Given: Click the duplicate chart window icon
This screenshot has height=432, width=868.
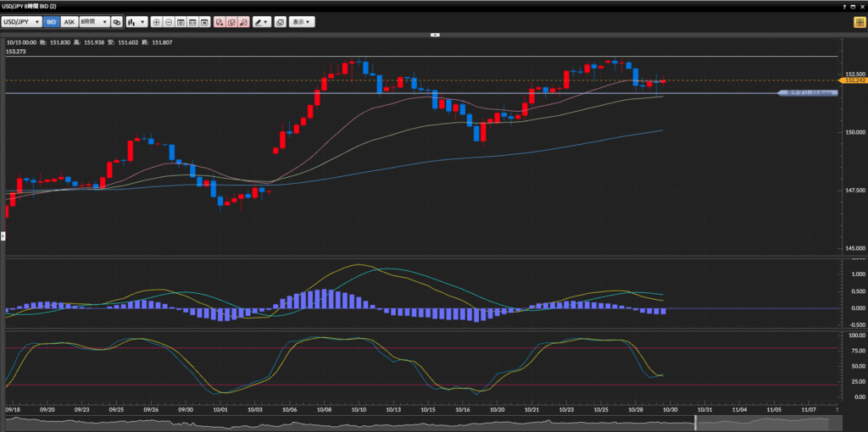Looking at the screenshot, I should 279,21.
